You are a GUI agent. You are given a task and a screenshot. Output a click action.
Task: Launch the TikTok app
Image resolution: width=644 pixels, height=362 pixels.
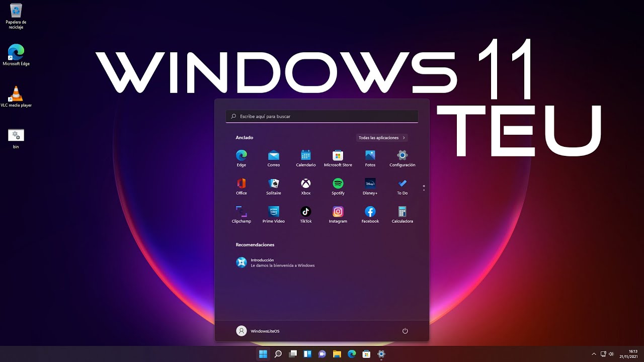coord(306,214)
